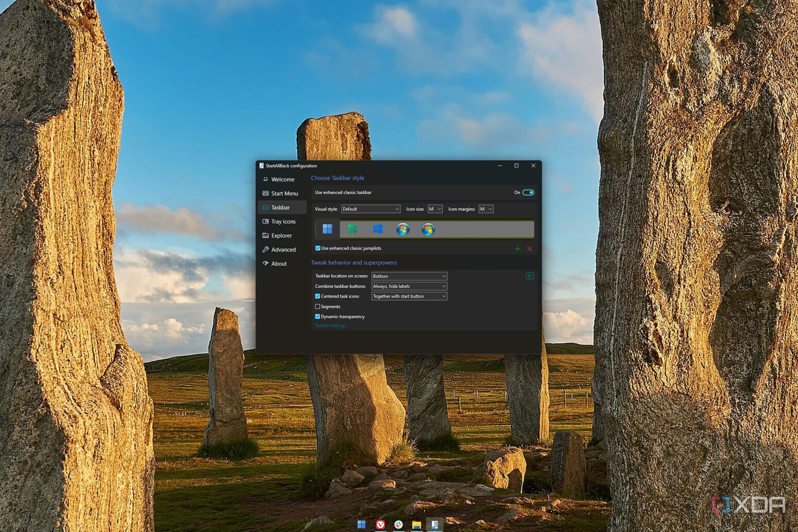The image size is (798, 532).
Task: Click the green plus to add custom start icon
Action: pos(517,249)
